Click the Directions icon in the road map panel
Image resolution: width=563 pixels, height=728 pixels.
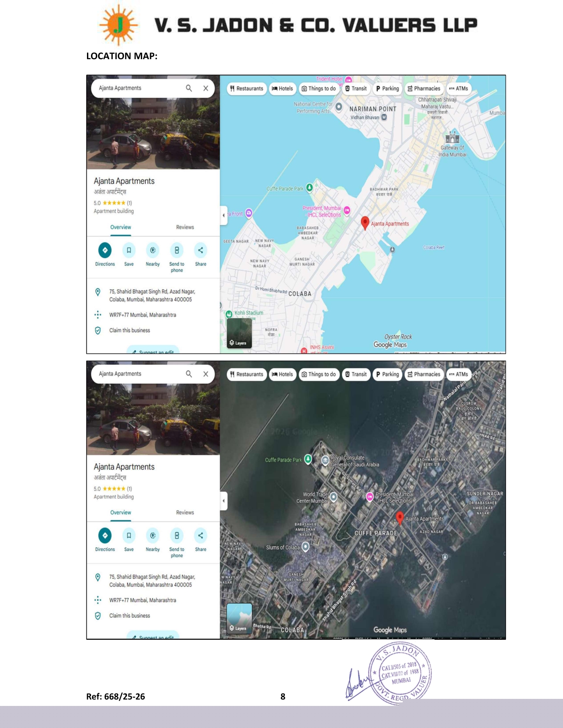tap(105, 250)
